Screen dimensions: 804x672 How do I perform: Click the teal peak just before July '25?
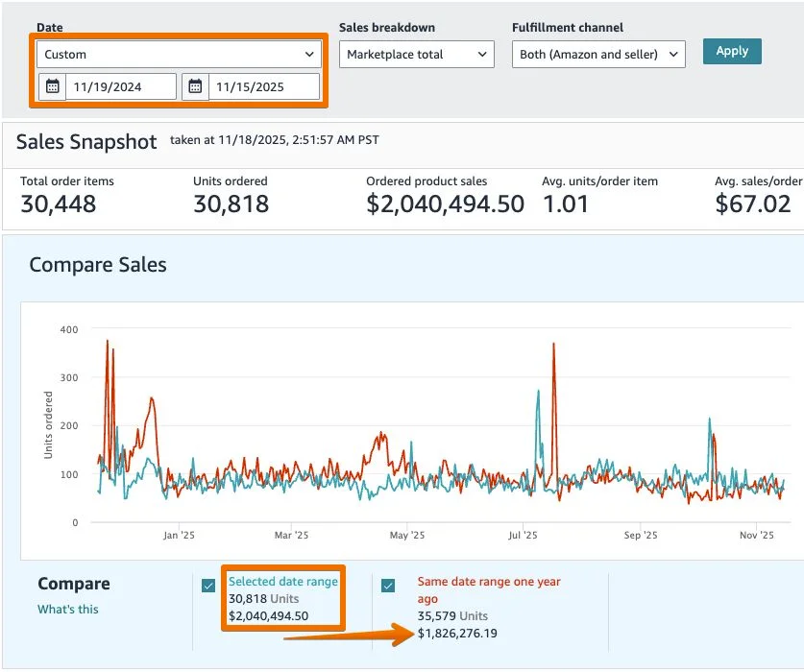538,392
